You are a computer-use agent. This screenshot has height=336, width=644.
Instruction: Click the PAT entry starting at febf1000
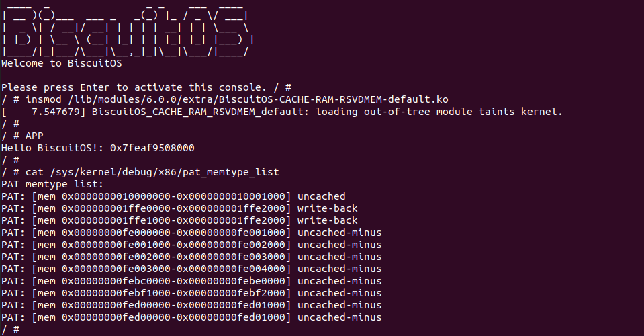pos(191,293)
